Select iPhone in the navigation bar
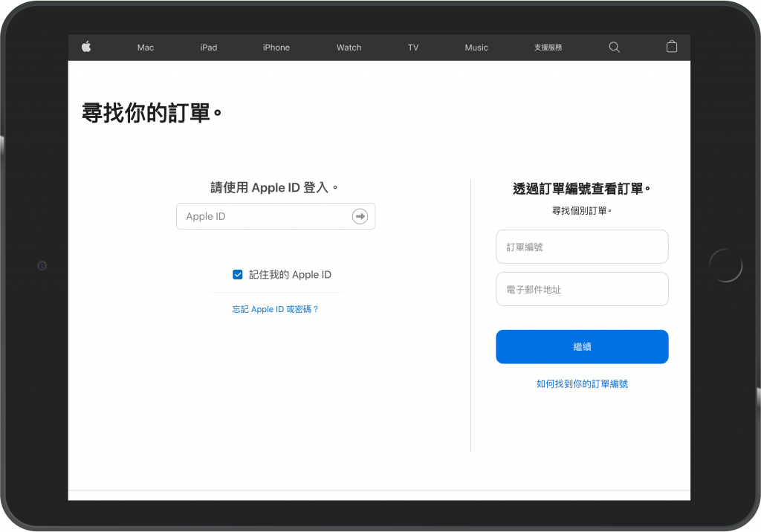The height and width of the screenshot is (532, 761). (x=276, y=48)
